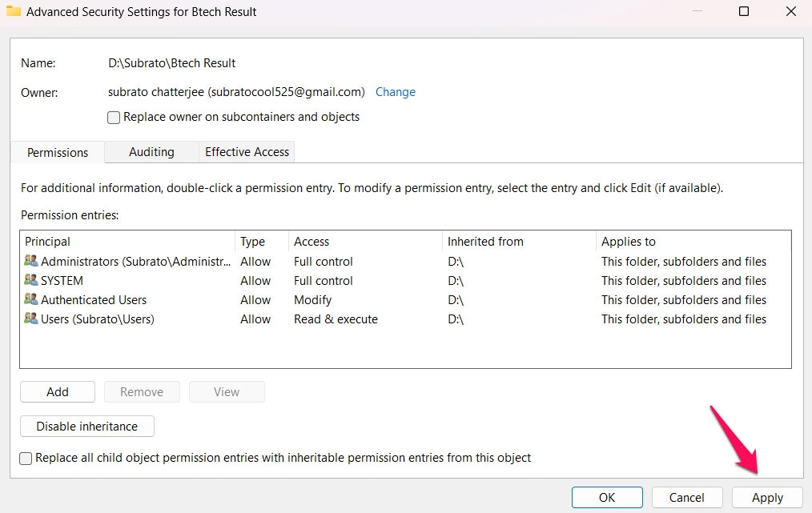
Task: Click the SYSTEM principal group icon
Action: point(31,280)
